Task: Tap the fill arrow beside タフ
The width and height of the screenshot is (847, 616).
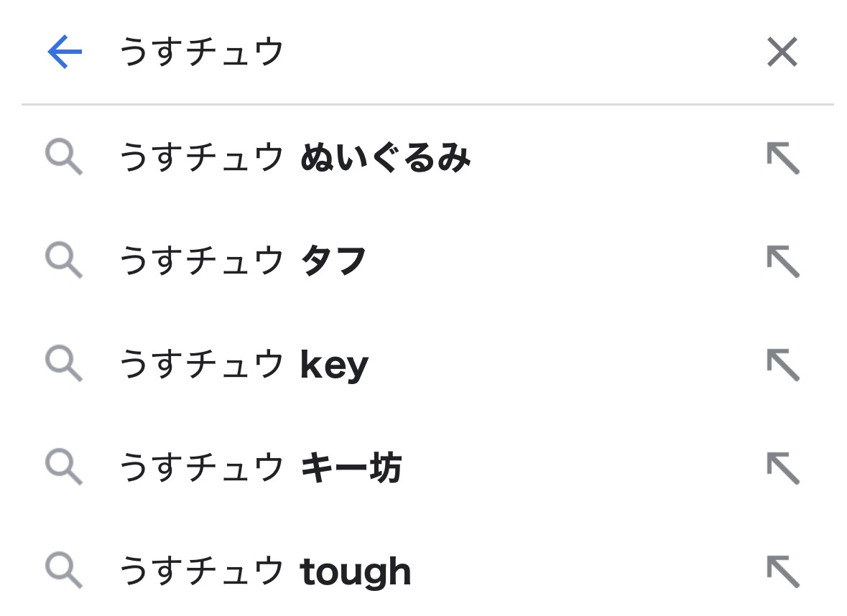Action: coord(782,261)
